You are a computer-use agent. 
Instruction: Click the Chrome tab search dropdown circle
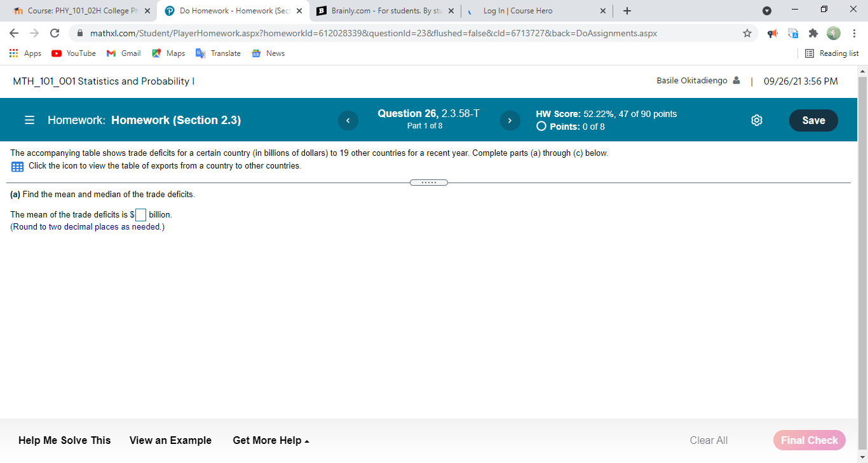point(766,11)
